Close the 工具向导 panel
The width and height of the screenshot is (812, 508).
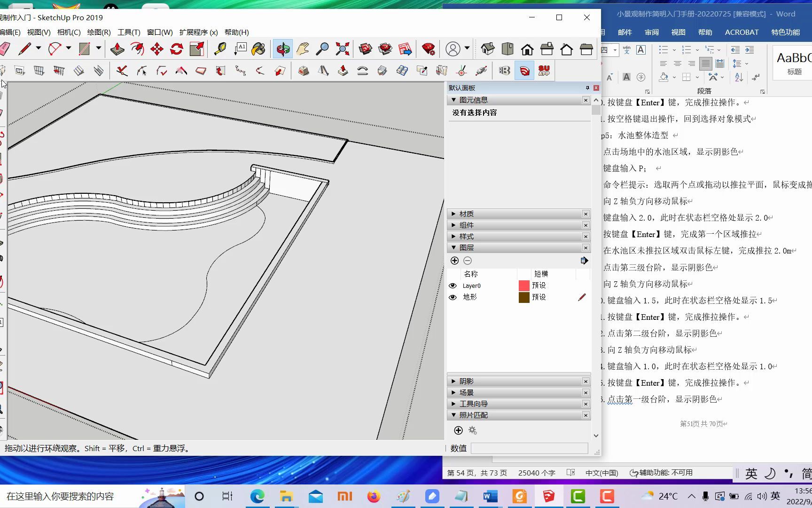pos(586,404)
